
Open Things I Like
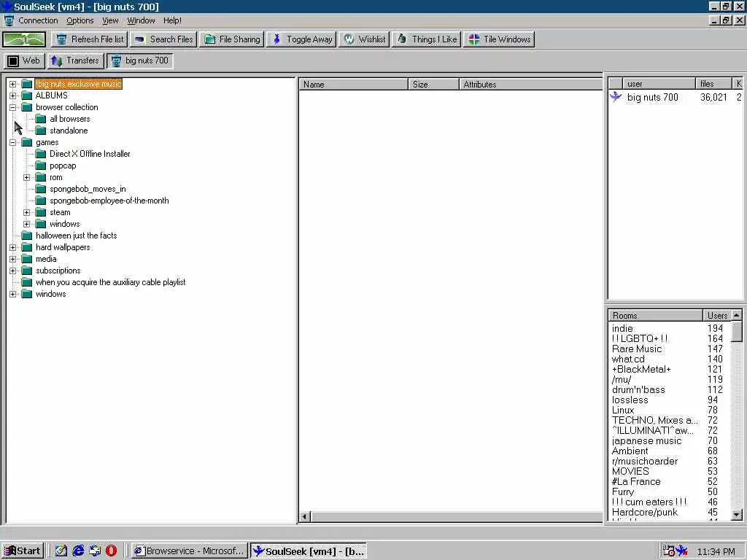427,39
